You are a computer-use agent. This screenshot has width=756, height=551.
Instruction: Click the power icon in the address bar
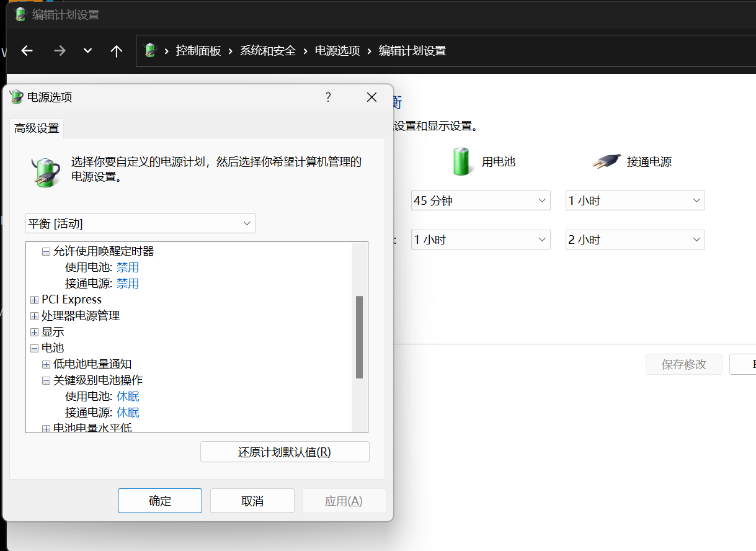(x=149, y=51)
